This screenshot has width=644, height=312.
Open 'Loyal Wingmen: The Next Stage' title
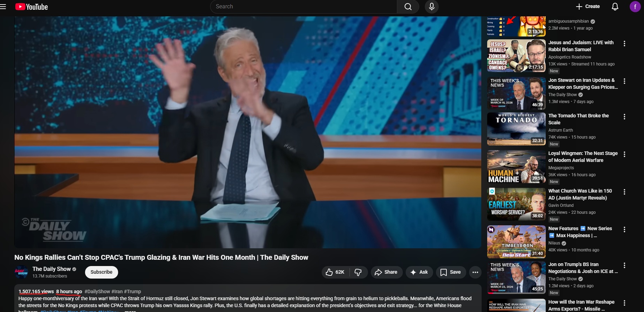coord(583,157)
